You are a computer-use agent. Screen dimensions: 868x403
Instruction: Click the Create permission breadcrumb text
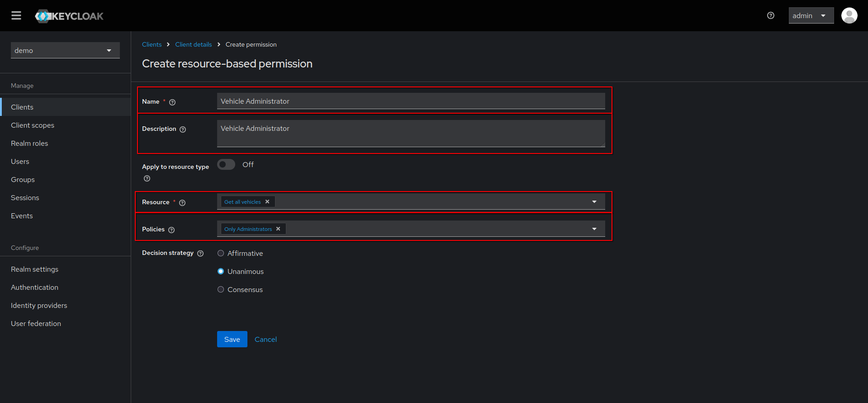251,44
